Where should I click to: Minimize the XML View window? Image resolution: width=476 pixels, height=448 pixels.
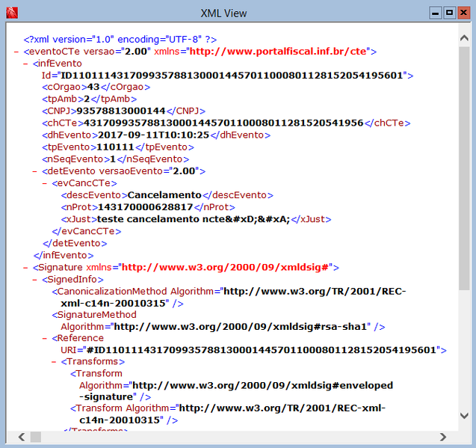pyautogui.click(x=436, y=13)
